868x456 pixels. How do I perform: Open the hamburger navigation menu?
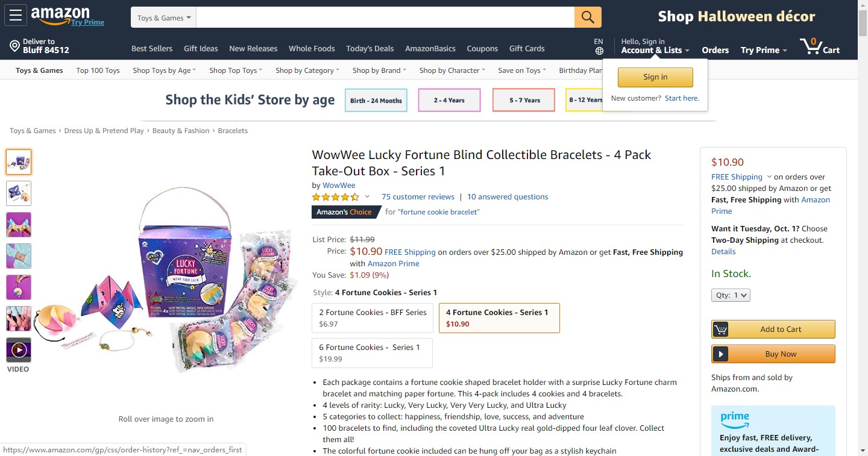(x=15, y=16)
